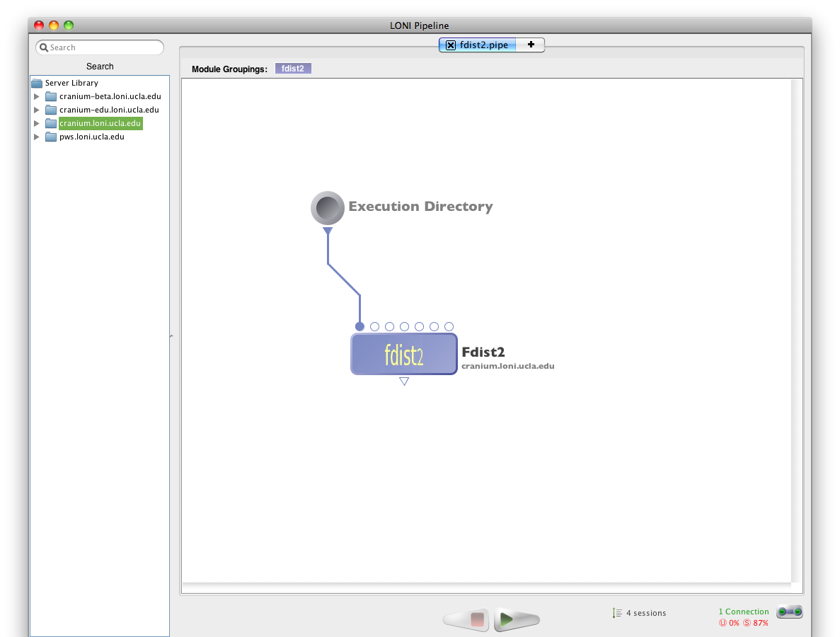Click the green play workflow button
Viewport: 840px width, 637px height.
tap(507, 620)
